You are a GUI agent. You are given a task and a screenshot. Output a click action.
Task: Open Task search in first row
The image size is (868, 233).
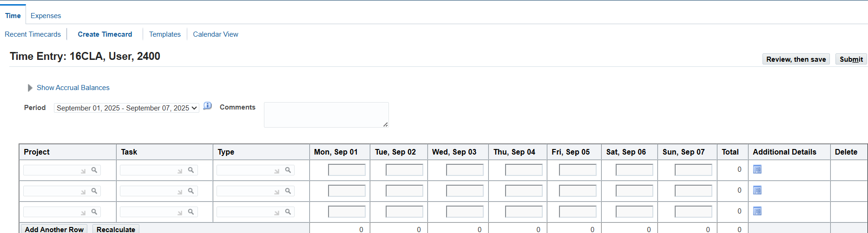(191, 170)
